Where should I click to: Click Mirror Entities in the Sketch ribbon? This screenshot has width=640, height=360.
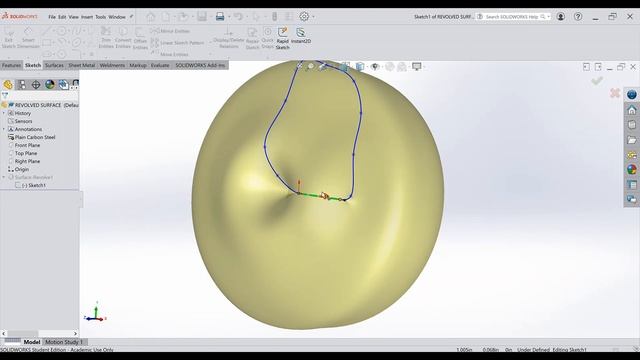(170, 31)
